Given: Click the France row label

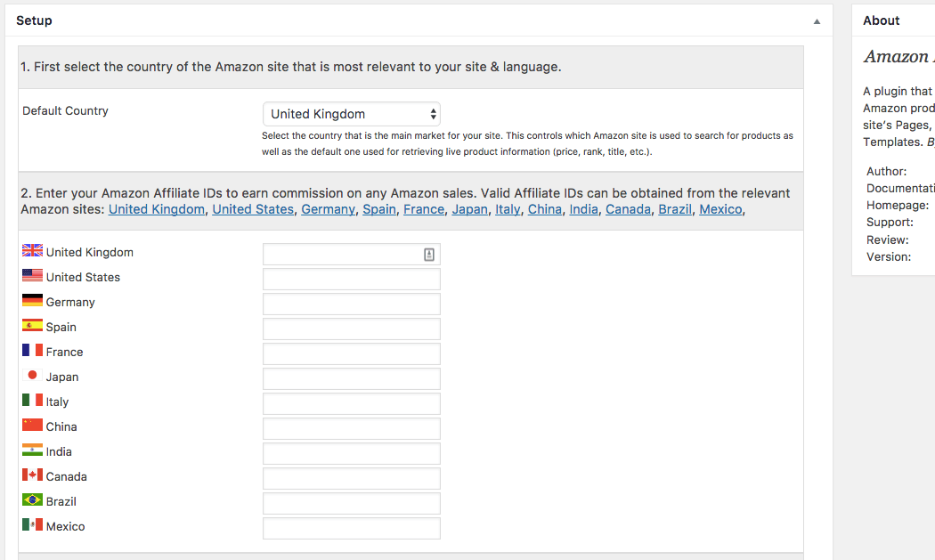Looking at the screenshot, I should pyautogui.click(x=64, y=352).
